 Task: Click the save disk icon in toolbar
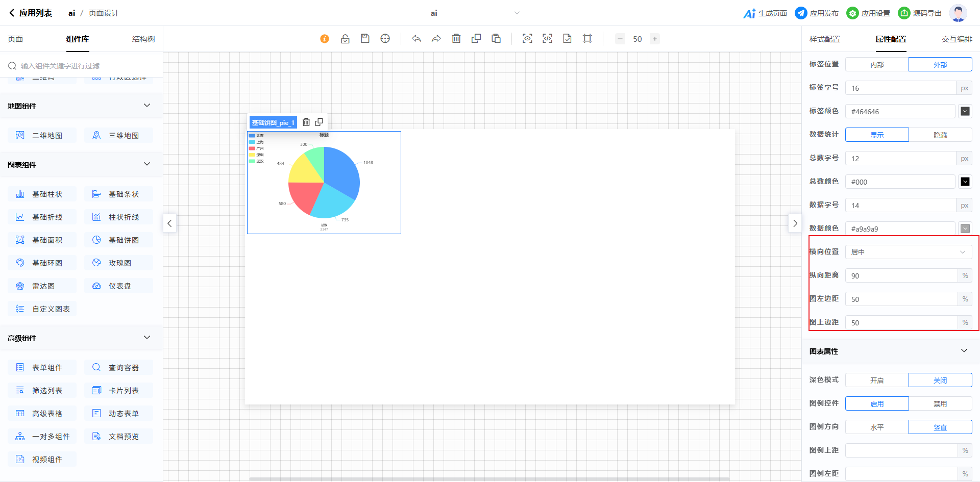click(365, 39)
